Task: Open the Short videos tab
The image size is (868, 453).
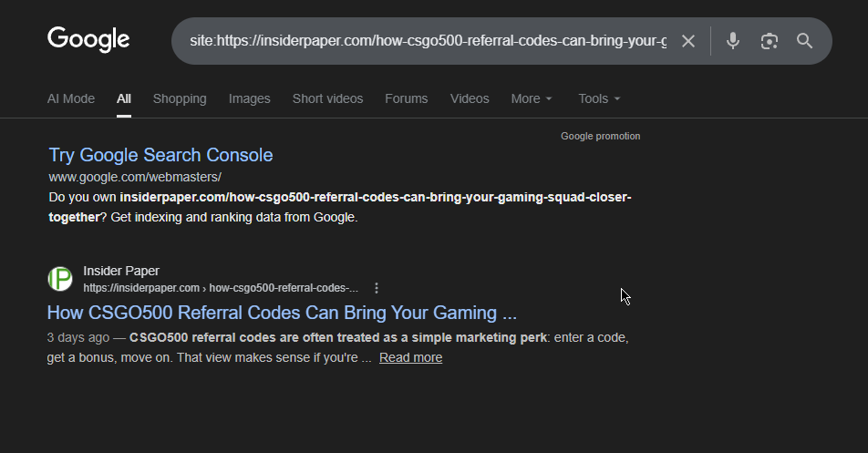Action: [x=327, y=98]
